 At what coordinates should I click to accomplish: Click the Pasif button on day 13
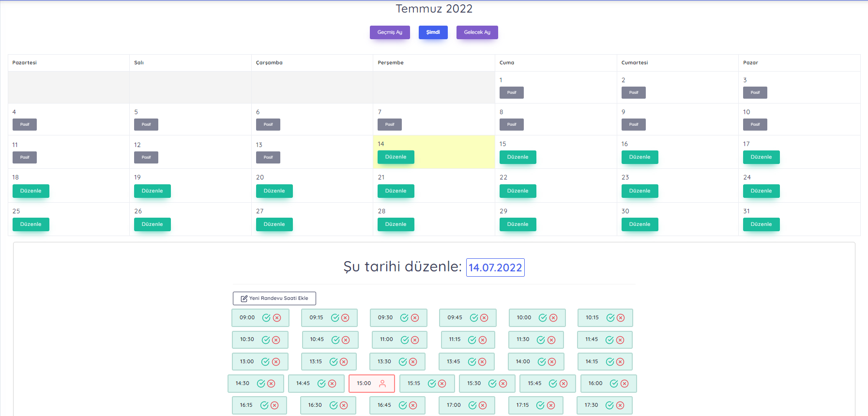[268, 157]
